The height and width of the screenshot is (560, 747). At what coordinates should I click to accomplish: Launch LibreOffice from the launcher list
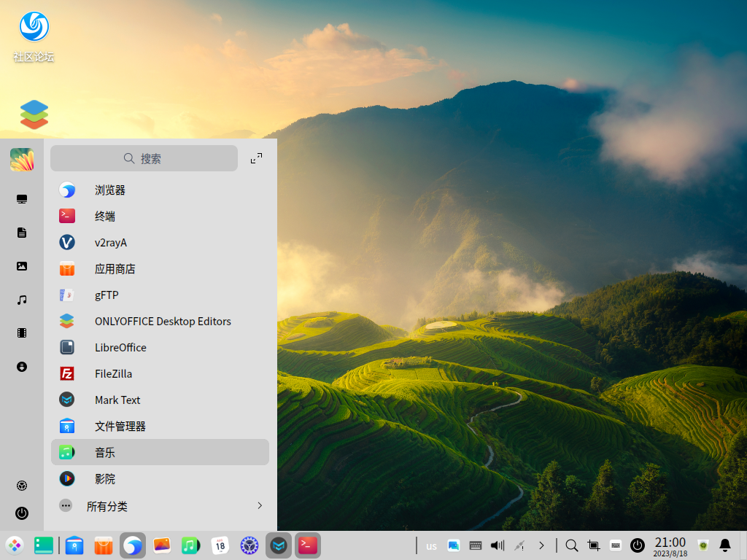coord(160,347)
